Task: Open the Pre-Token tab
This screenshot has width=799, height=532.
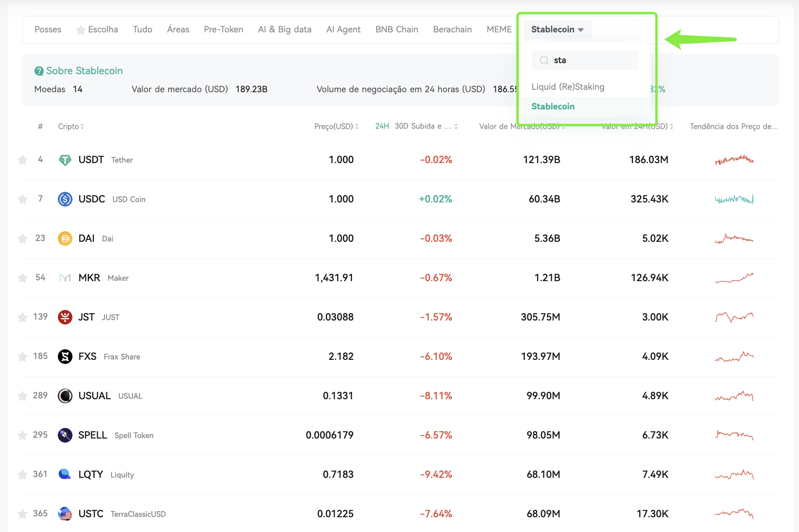Action: (224, 30)
